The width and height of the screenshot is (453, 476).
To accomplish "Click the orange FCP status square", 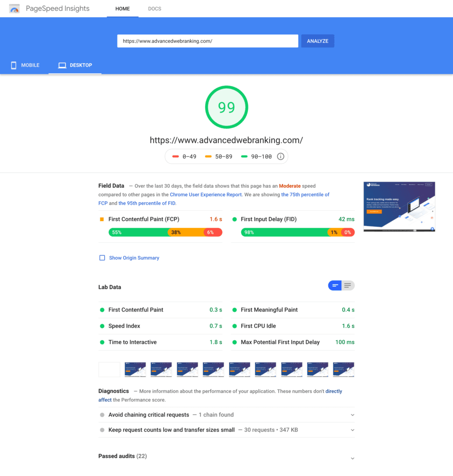I will (x=102, y=219).
